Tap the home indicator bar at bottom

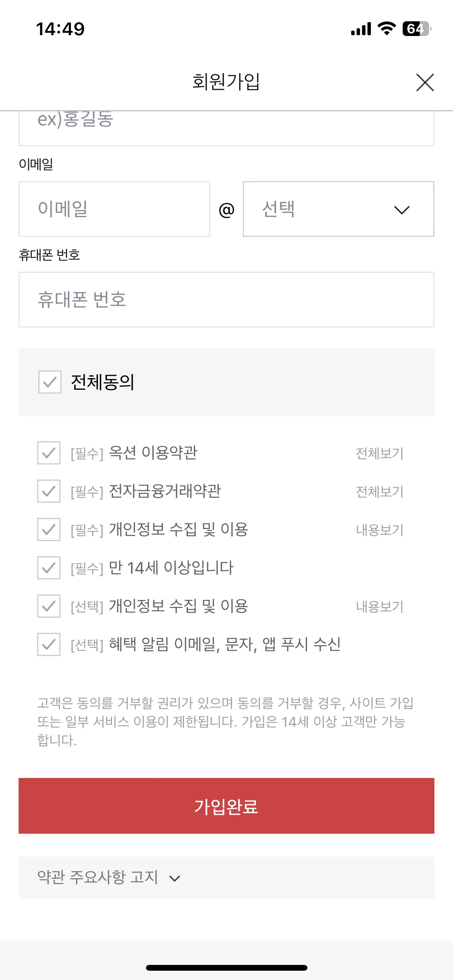click(226, 966)
